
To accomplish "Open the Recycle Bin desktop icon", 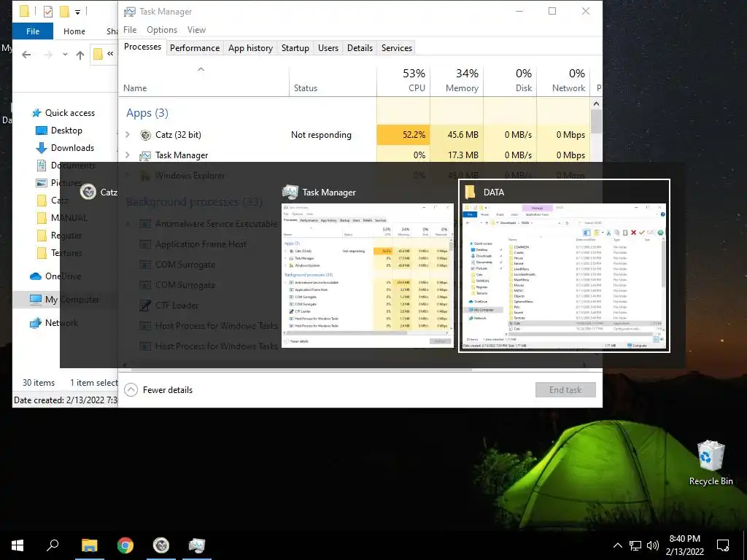I will 711,463.
